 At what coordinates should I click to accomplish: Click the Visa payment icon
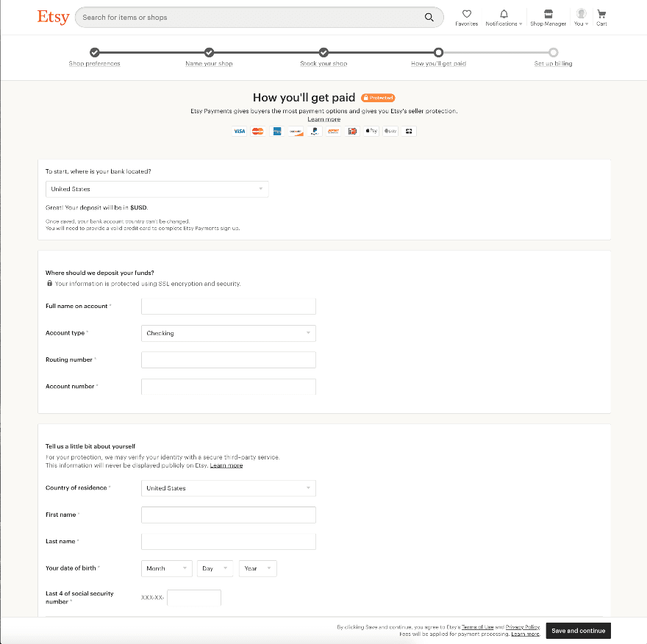[240, 131]
